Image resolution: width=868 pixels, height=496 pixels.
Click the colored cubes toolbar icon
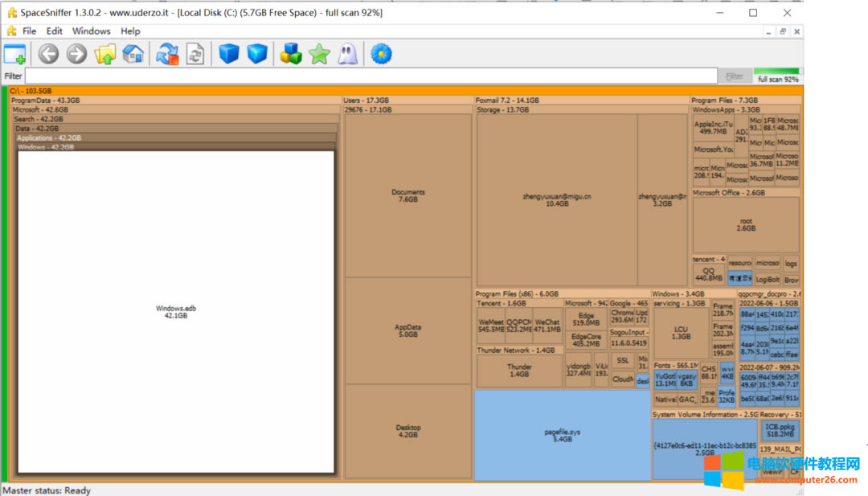point(291,54)
